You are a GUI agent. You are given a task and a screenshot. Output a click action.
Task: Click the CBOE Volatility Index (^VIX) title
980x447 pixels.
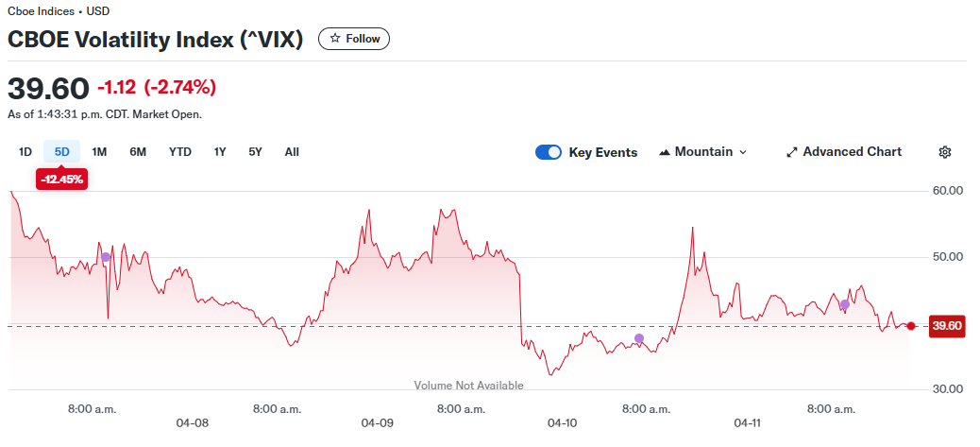pos(155,40)
